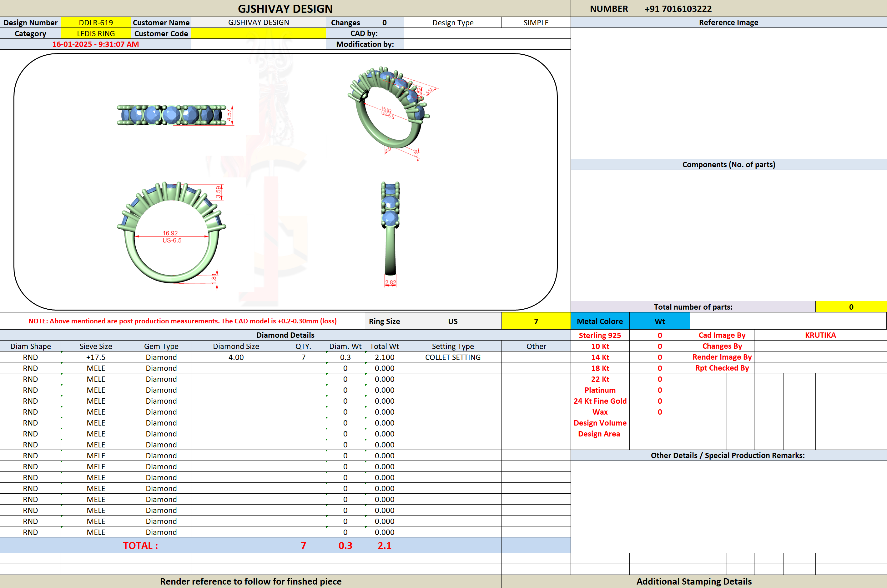Click the Ring Size US cell
Image resolution: width=887 pixels, height=588 pixels.
pos(453,321)
